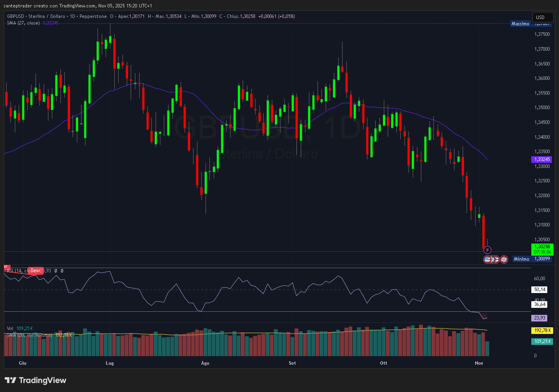
Task: Click the TradingView logo at bottom left
Action: click(35, 380)
